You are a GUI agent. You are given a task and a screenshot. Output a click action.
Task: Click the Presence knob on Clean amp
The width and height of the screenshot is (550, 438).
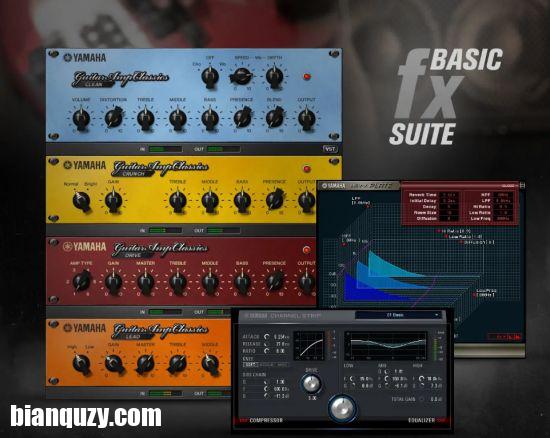click(x=242, y=118)
